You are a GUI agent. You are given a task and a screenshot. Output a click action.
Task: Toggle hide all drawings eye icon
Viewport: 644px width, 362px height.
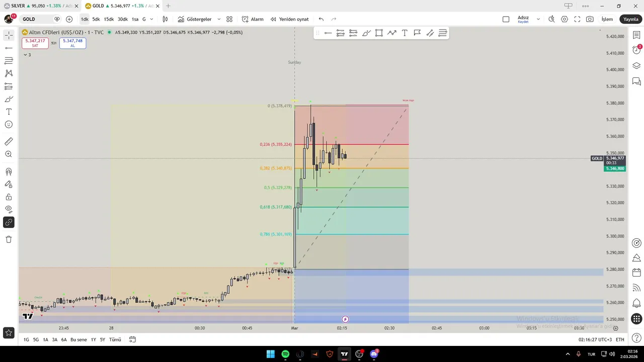tap(9, 209)
